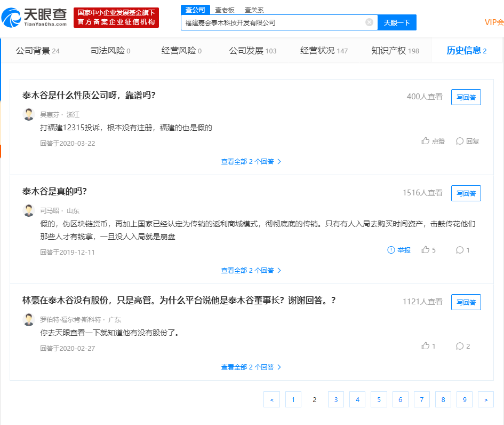Viewport: 504px width, 425px height.
Task: Select the 查公司 search tab
Action: click(x=195, y=10)
